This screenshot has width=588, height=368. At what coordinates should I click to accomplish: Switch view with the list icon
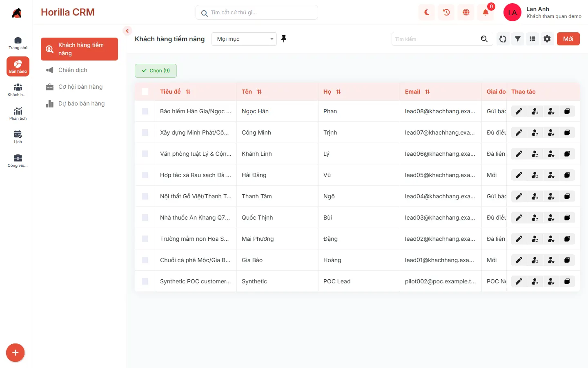pyautogui.click(x=532, y=39)
